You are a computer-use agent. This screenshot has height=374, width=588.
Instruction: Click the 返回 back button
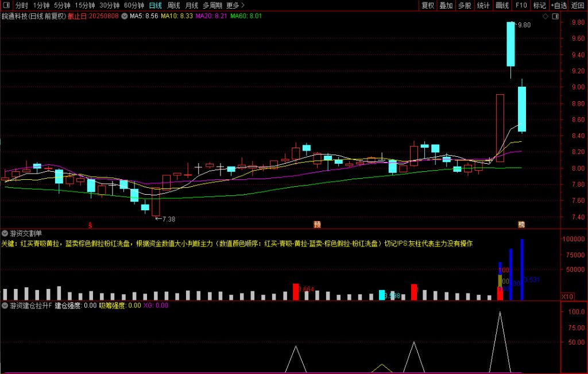[578, 5]
